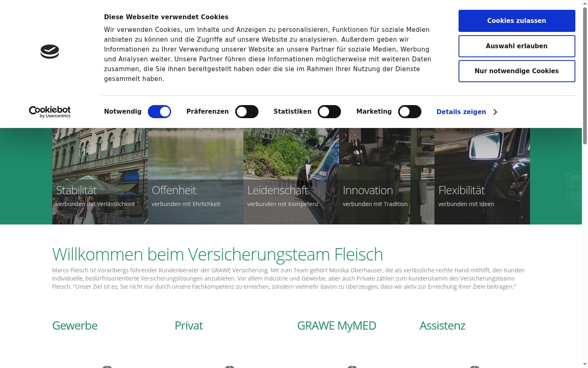Click the page vertical scrollbar thumb
This screenshot has width=588, height=368.
point(585,76)
